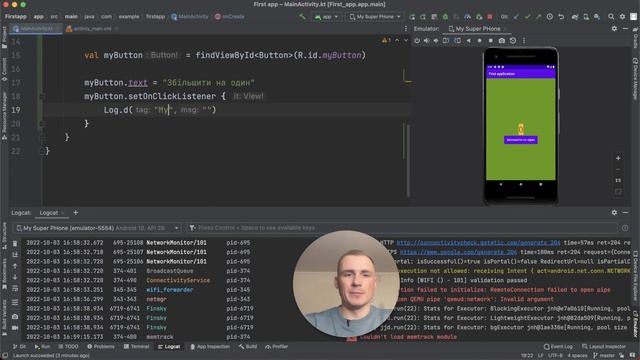The height and width of the screenshot is (360, 640).
Task: Click the emulator Home circle icon
Action: tap(480, 40)
